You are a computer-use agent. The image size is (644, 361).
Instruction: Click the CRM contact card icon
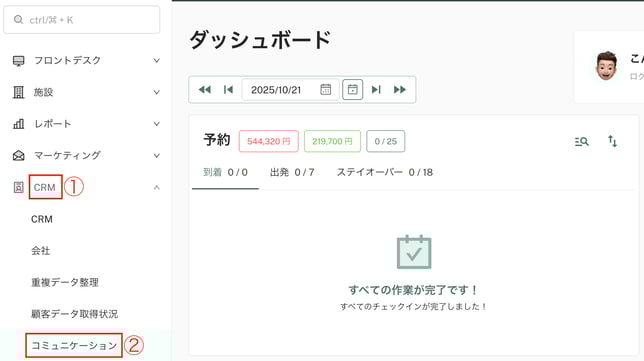(x=18, y=187)
